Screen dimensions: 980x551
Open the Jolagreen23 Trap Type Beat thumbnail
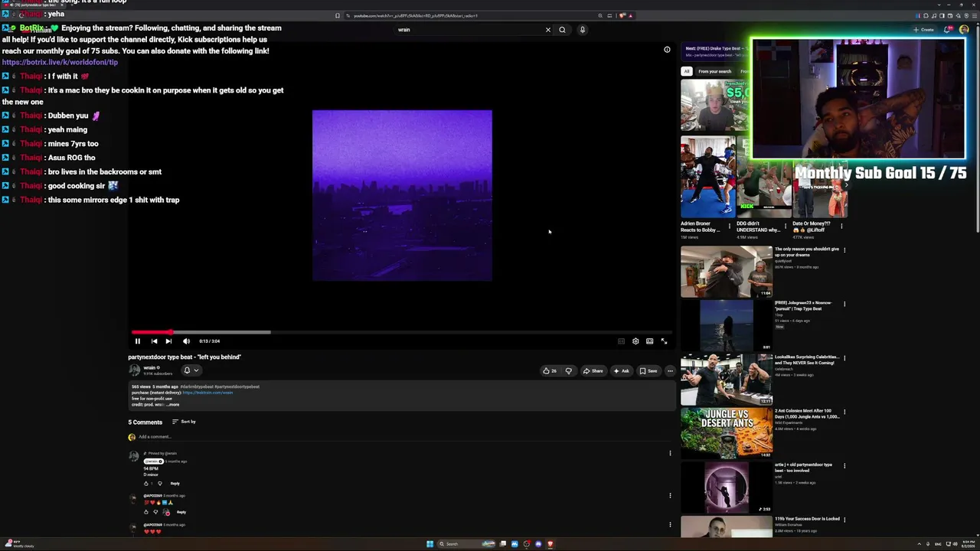[727, 325]
